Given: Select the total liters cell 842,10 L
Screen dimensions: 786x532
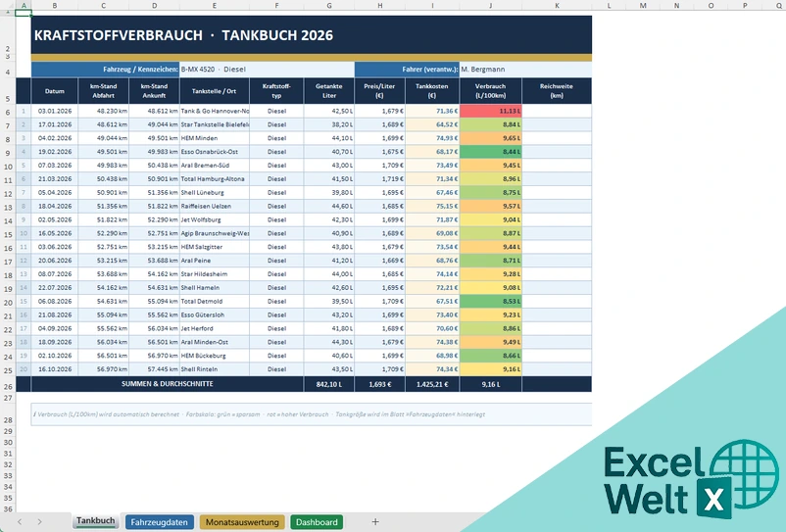Looking at the screenshot, I should coord(329,384).
